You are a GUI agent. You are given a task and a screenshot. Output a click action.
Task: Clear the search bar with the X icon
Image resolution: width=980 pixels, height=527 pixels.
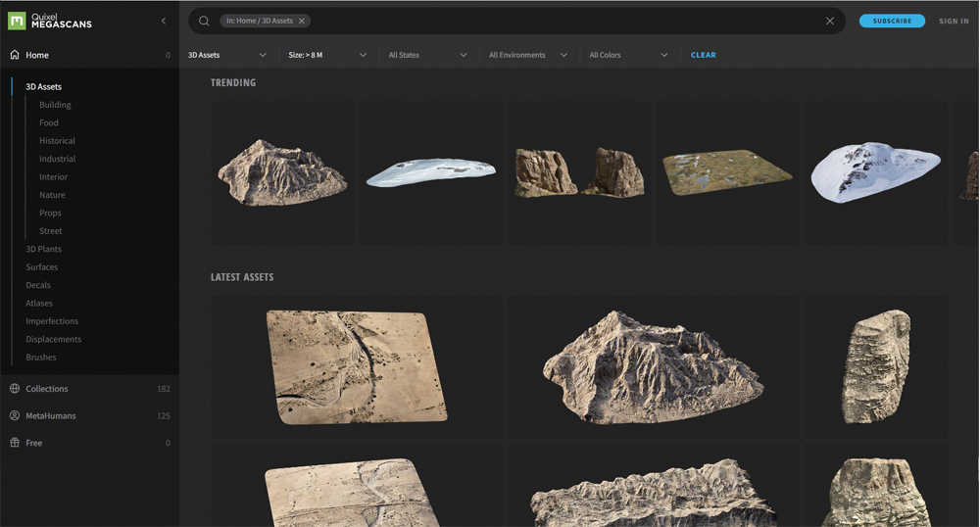pos(829,21)
